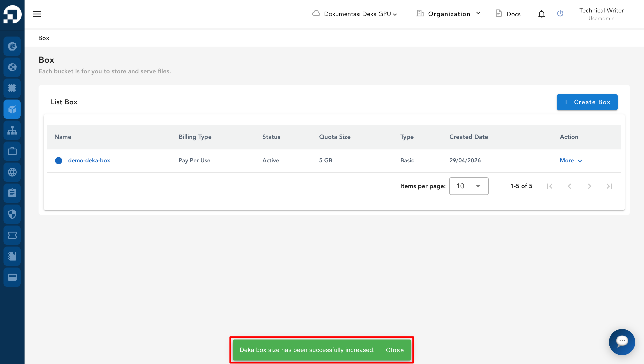Open the network topology sidebar icon
The width and height of the screenshot is (644, 364).
[x=12, y=130]
